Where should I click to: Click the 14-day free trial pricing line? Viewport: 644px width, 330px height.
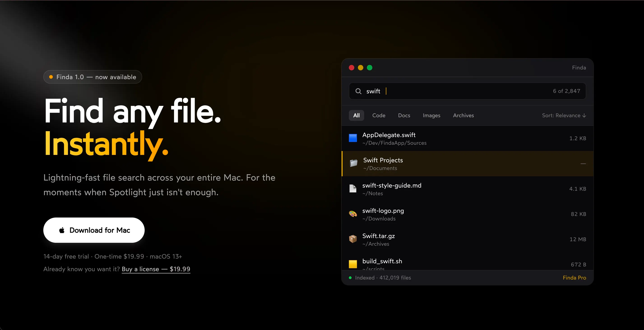tap(113, 257)
